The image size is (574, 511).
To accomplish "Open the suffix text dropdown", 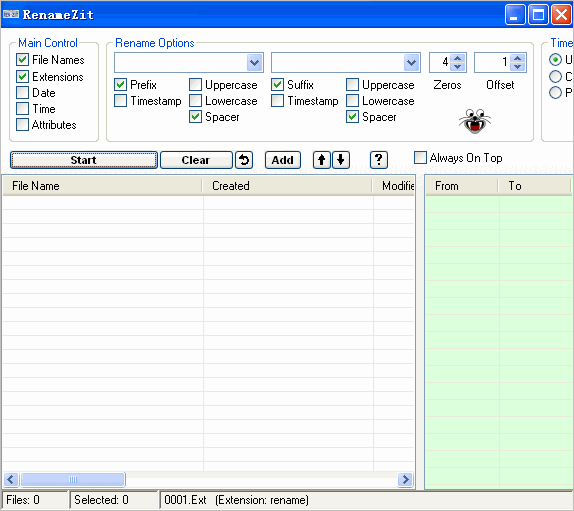I will pyautogui.click(x=411, y=63).
